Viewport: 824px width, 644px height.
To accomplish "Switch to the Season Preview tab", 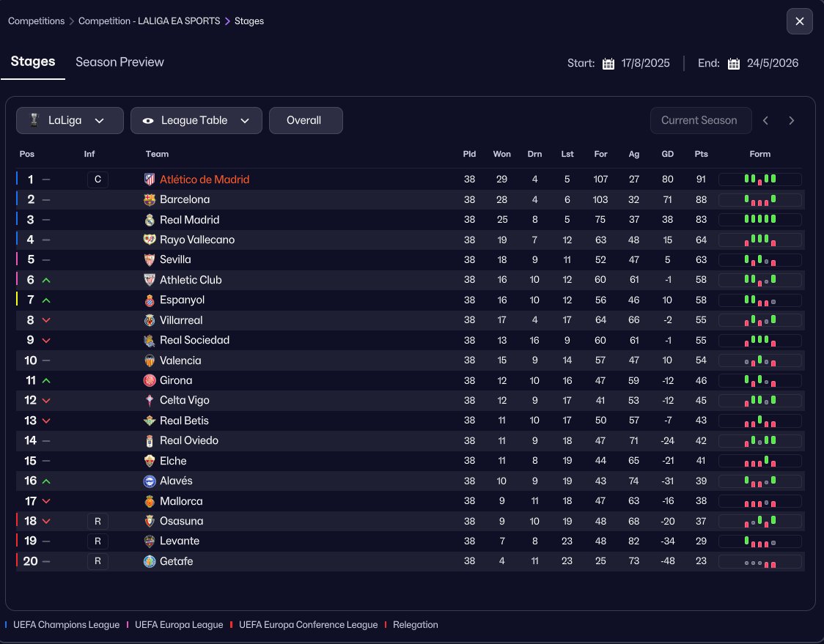I will coord(119,62).
